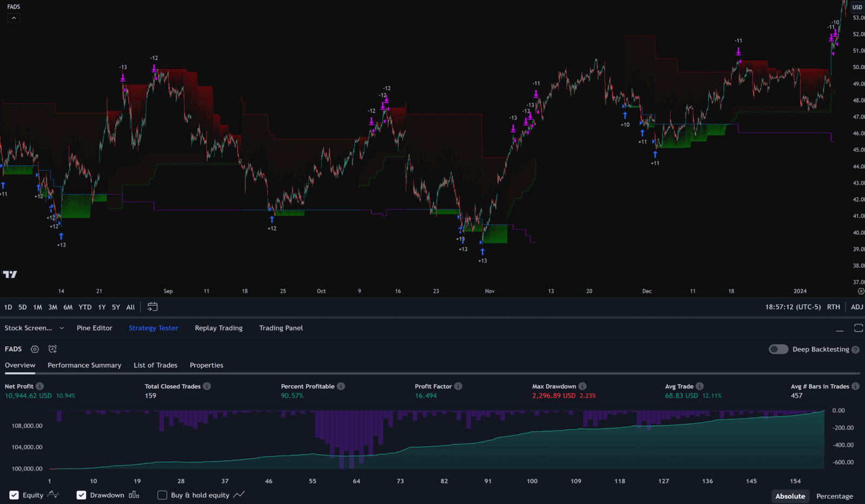
Task: Set chart range to 3M
Action: click(52, 307)
